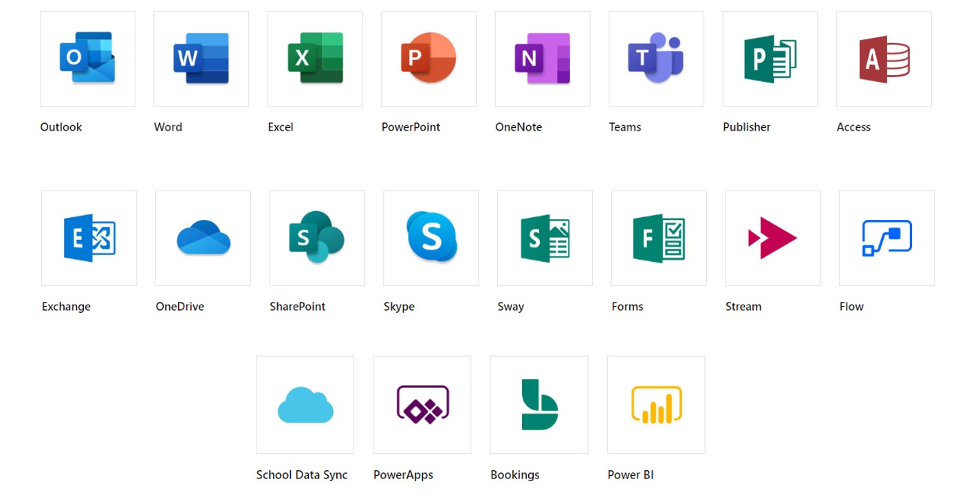Open OneDrive cloud icon
980x495 pixels.
pos(202,238)
